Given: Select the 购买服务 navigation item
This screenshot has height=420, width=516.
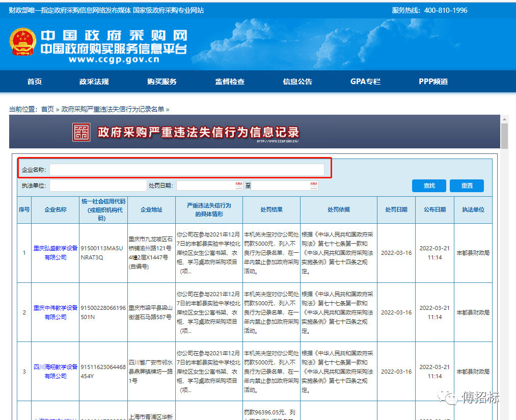Looking at the screenshot, I should [x=161, y=82].
